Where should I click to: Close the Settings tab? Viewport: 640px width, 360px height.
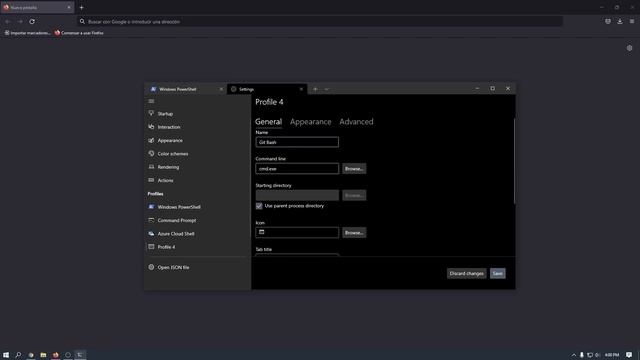click(301, 89)
